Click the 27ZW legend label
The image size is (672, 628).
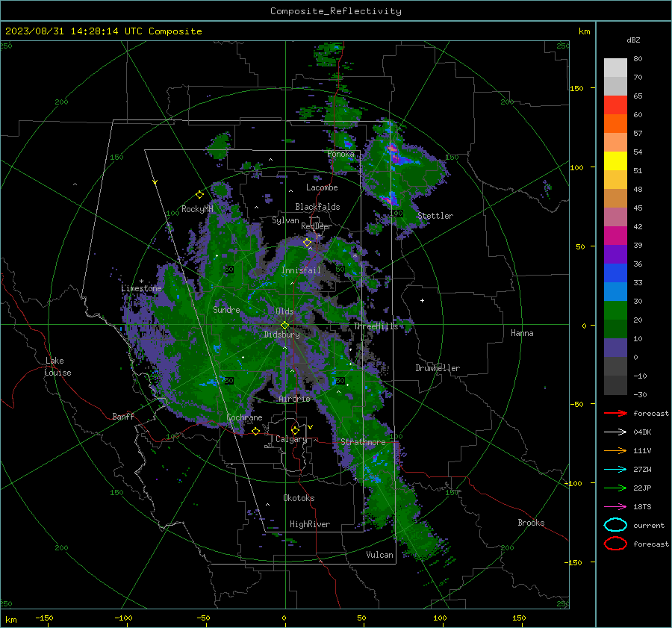[x=642, y=470]
